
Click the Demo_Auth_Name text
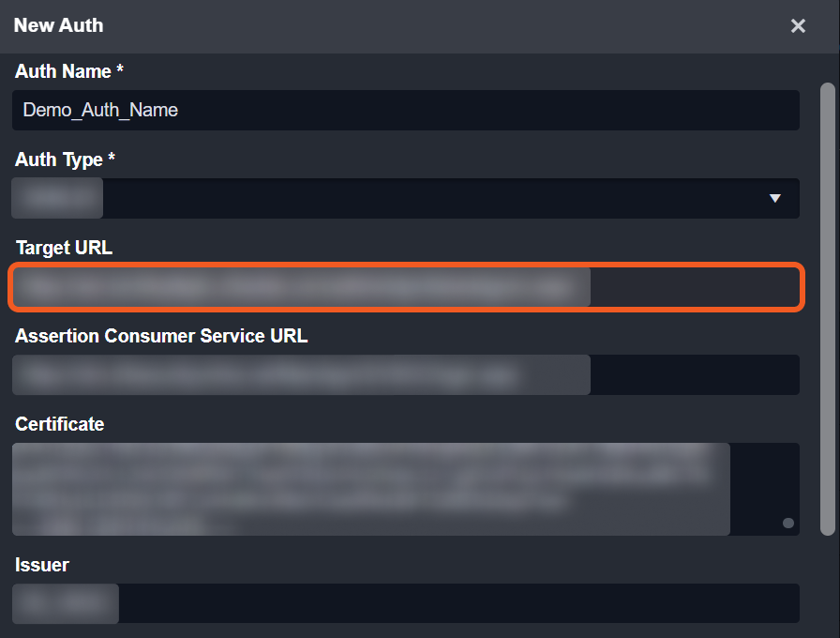click(x=100, y=110)
